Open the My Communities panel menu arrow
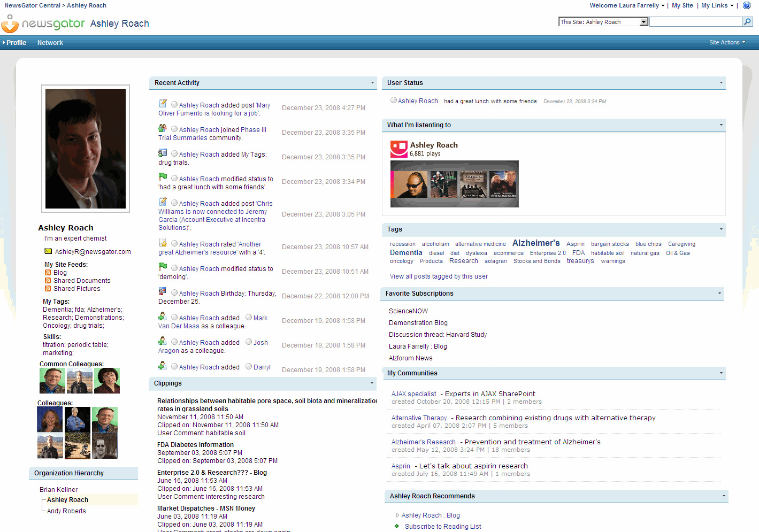 721,373
